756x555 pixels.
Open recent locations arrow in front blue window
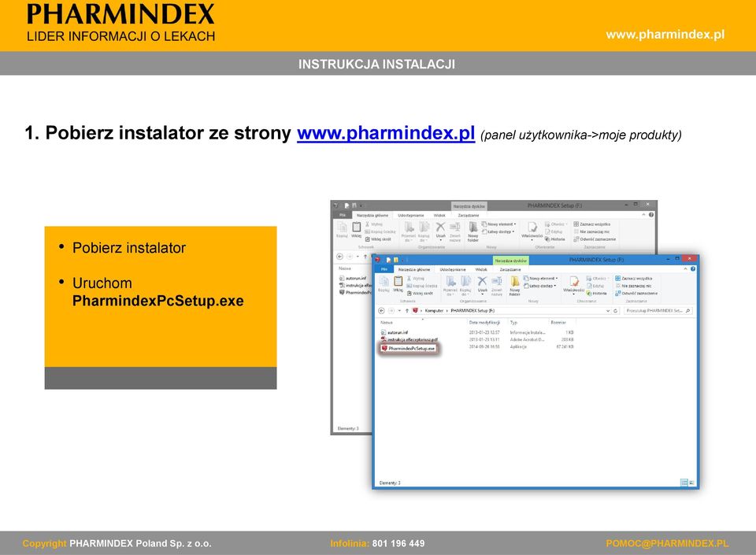[399, 311]
